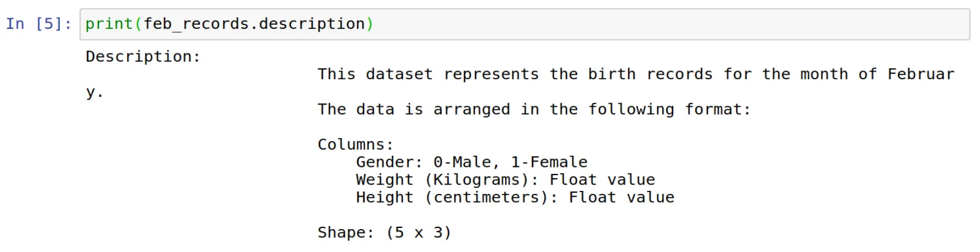
Task: Select the In [5] cell prompt
Action: click(x=39, y=24)
